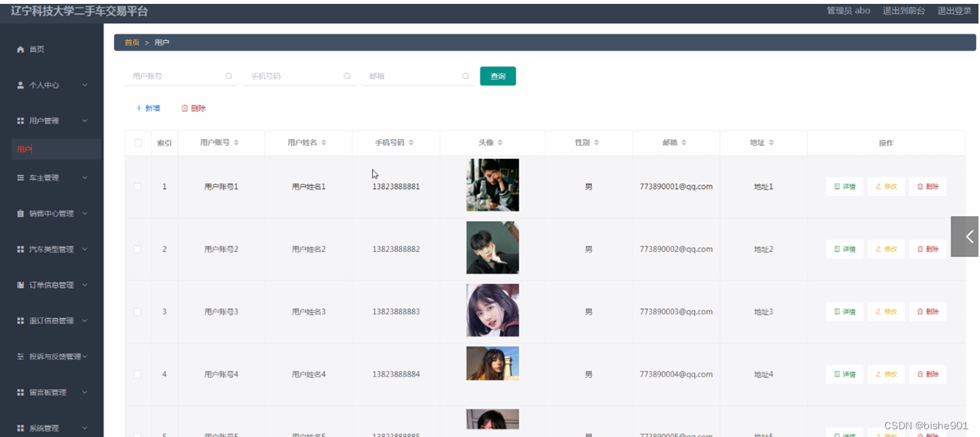This screenshot has width=980, height=437.
Task: Expand the 销售中心管理 chevron
Action: pos(85,213)
